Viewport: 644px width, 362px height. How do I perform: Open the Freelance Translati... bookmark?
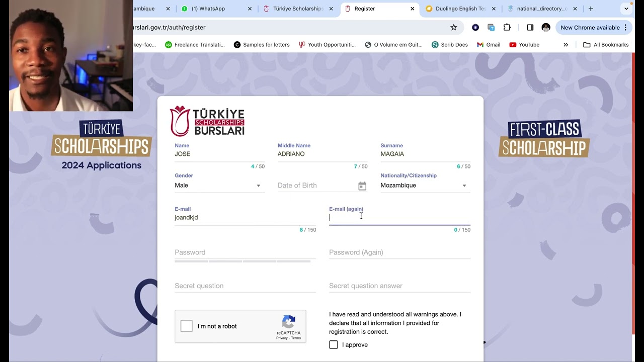[195, 45]
